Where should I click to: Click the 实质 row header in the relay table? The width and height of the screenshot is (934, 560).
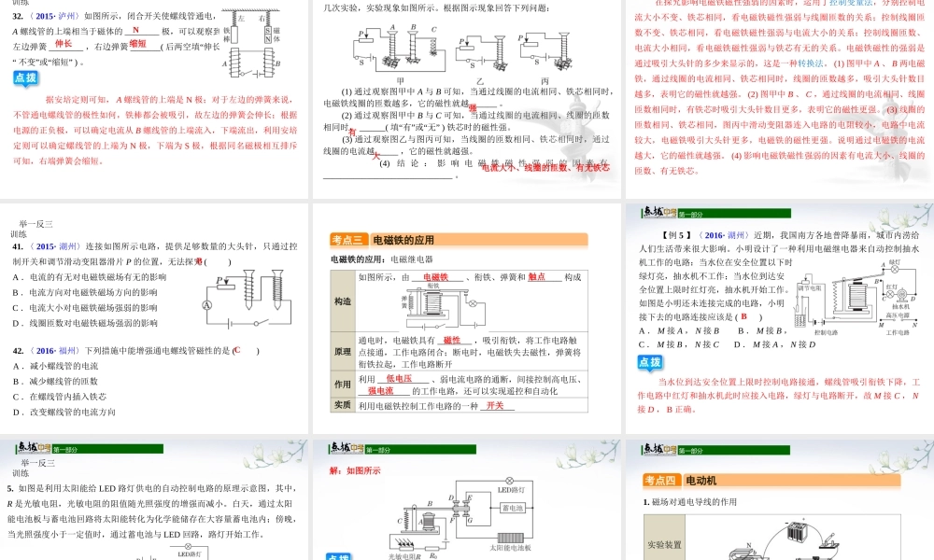click(x=343, y=405)
